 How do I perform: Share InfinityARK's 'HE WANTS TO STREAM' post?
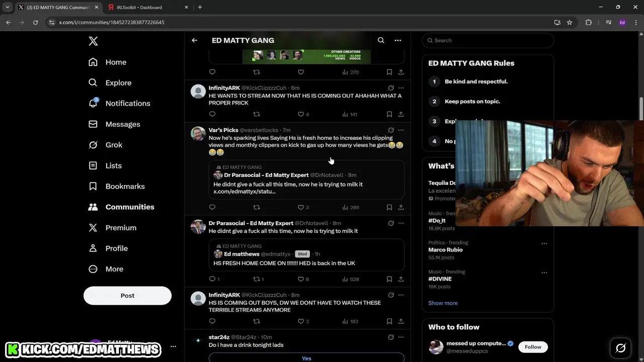click(x=401, y=114)
